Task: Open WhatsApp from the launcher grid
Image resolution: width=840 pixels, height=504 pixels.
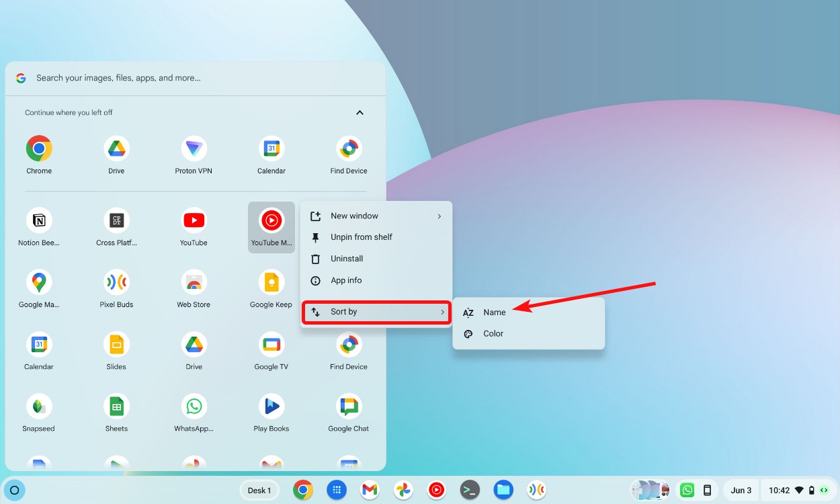Action: pos(193,406)
